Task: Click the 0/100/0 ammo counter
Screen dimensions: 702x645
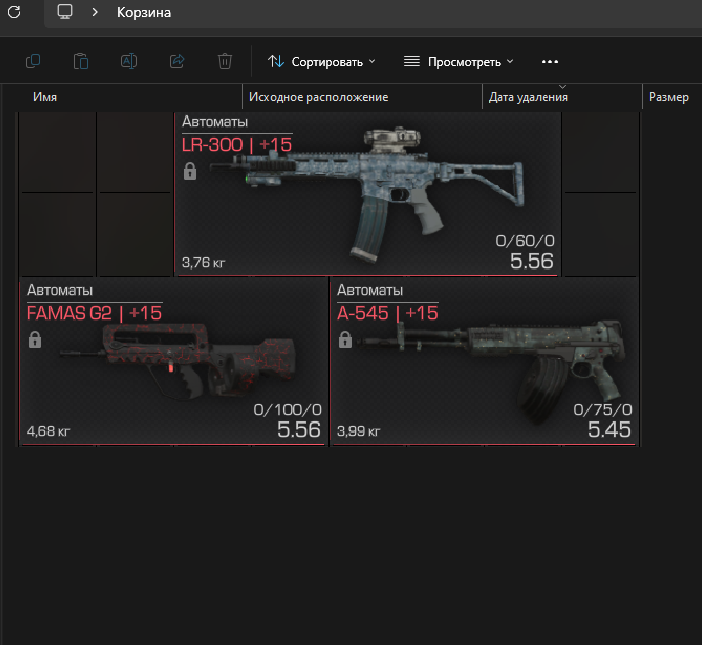Action: (287, 410)
